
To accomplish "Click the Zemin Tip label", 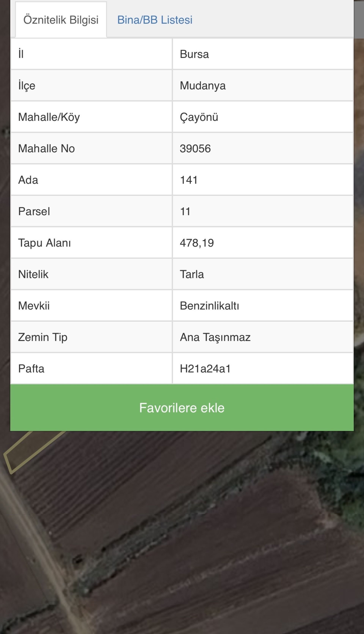I will [43, 337].
